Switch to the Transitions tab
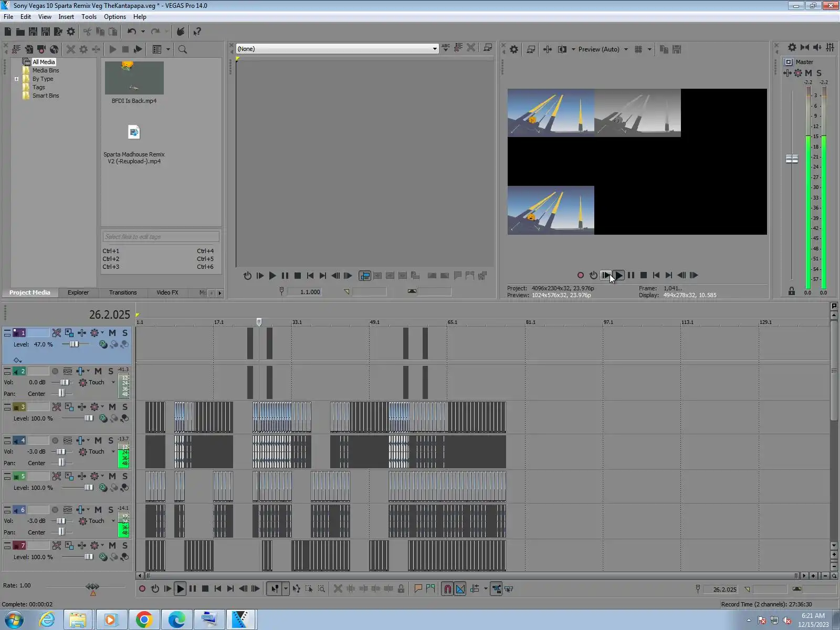The width and height of the screenshot is (840, 630). [123, 292]
